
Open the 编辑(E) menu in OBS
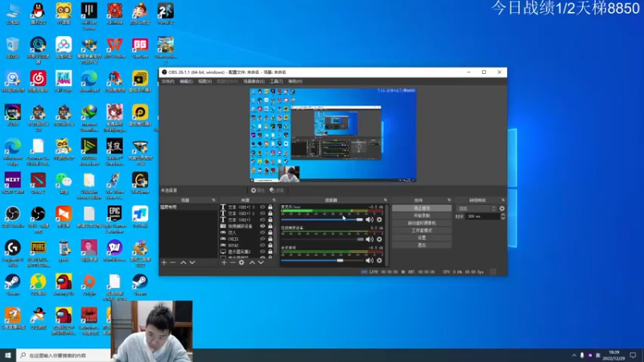[x=186, y=81]
